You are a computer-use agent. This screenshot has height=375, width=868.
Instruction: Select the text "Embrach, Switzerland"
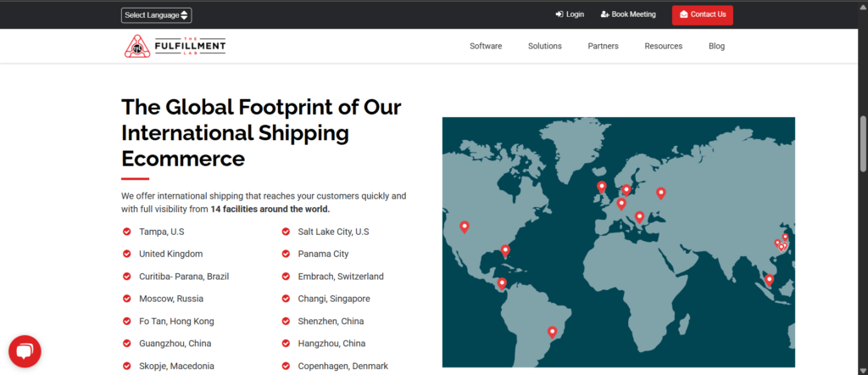341,277
